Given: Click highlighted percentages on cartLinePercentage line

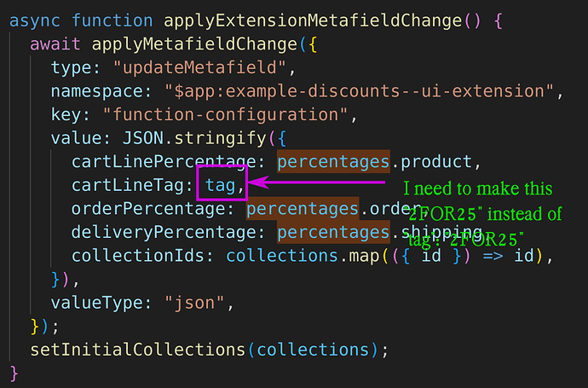Looking at the screenshot, I should [x=333, y=162].
